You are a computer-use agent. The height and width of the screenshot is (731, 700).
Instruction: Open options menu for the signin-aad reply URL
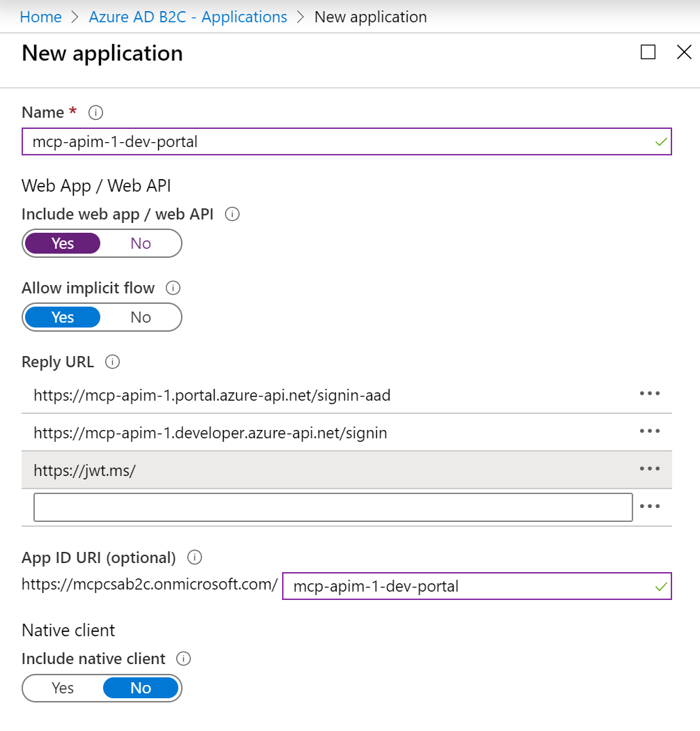click(x=650, y=393)
